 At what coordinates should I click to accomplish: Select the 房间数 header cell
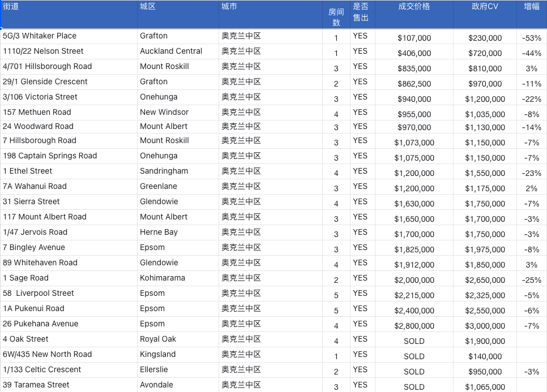point(336,14)
